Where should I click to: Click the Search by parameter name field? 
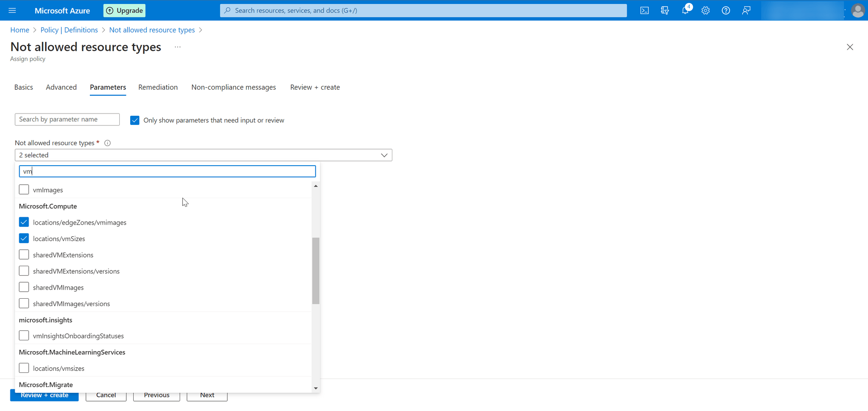tap(67, 119)
